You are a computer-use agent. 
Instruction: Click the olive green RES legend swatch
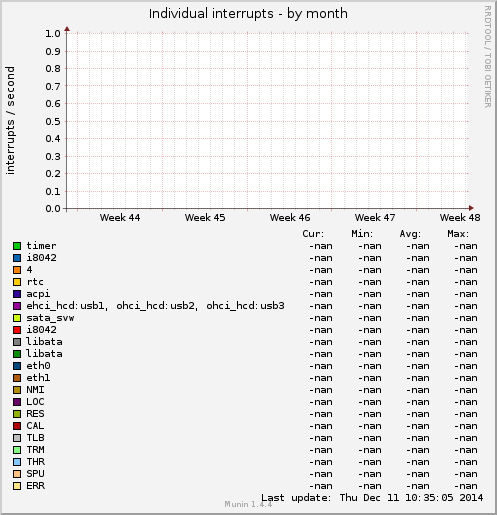(17, 414)
